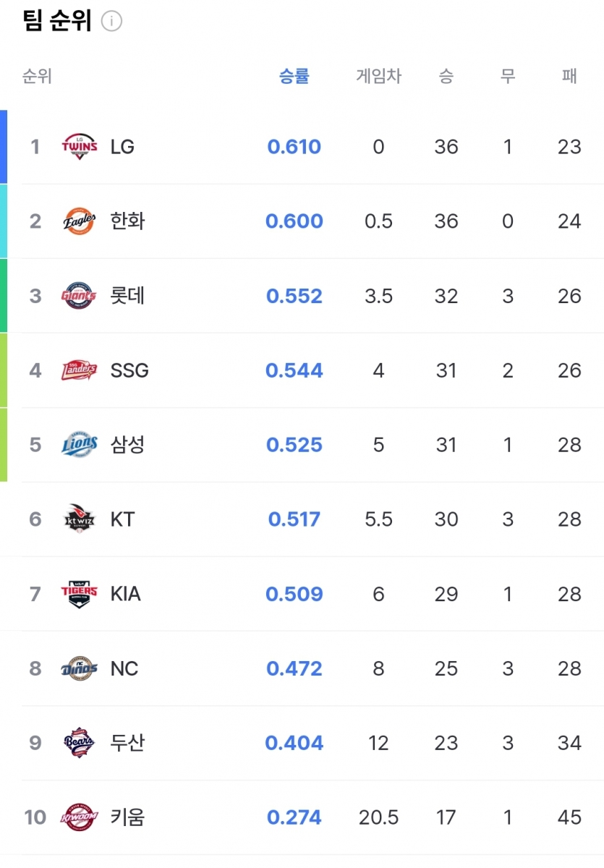Click the SSG Landers logo
Viewport: 604px width, 868px height.
(x=79, y=370)
